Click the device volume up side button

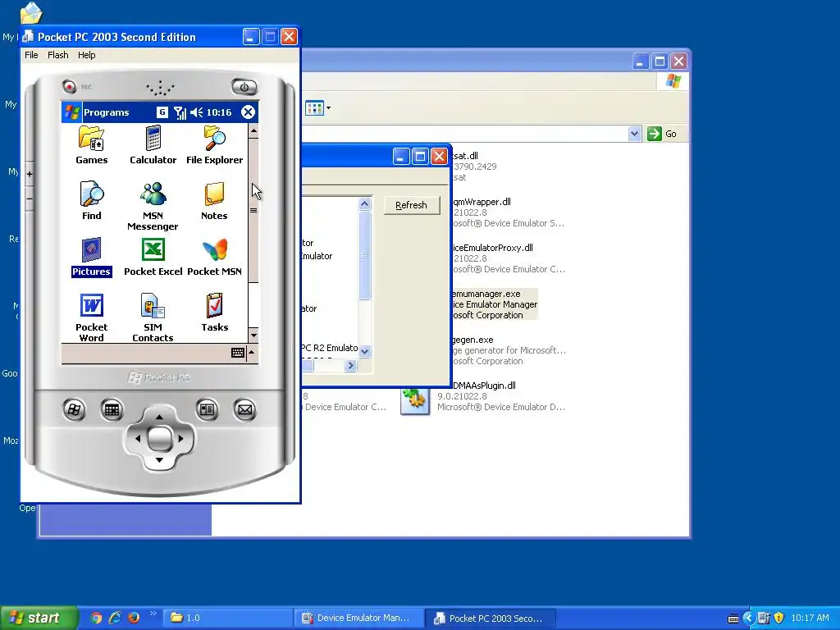tap(30, 174)
